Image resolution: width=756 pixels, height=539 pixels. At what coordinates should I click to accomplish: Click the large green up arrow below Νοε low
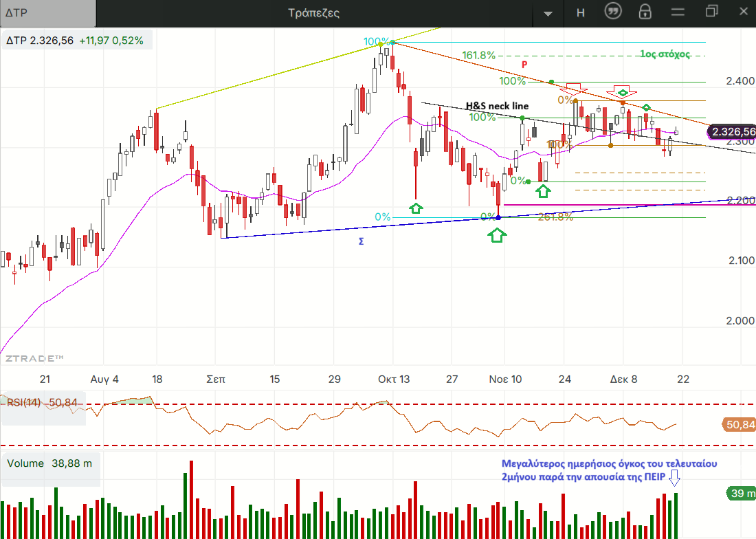498,235
